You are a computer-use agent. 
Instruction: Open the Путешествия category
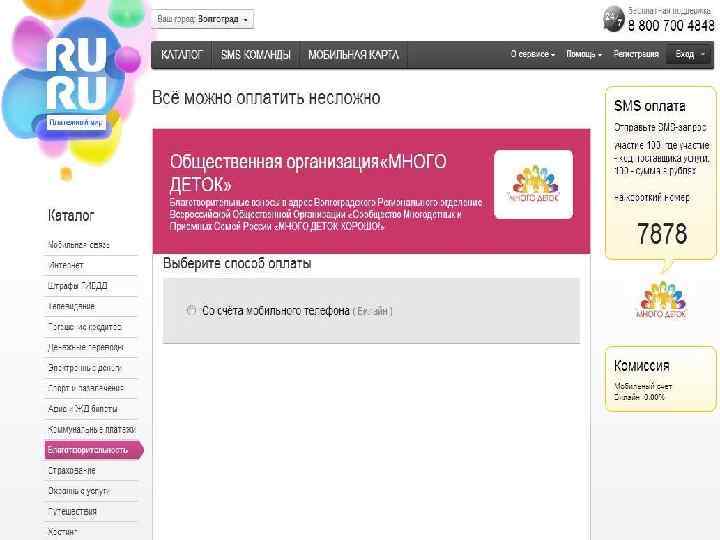click(72, 512)
